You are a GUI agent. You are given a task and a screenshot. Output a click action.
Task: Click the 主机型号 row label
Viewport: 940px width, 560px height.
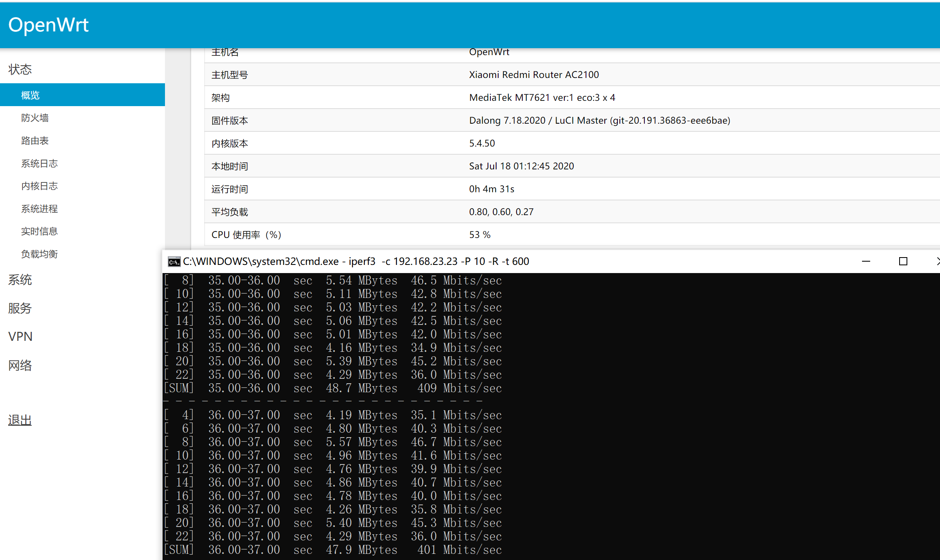coord(229,75)
